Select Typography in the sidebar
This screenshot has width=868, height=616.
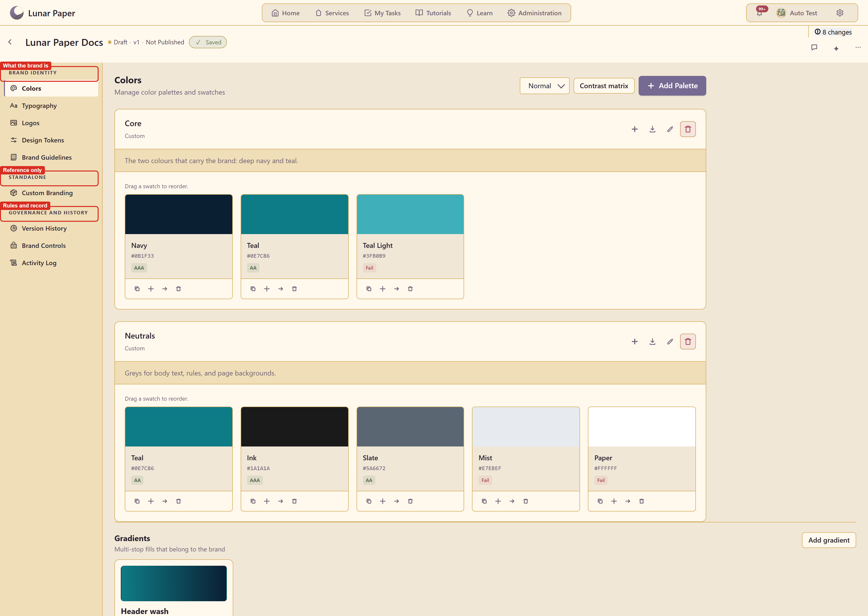51,106
